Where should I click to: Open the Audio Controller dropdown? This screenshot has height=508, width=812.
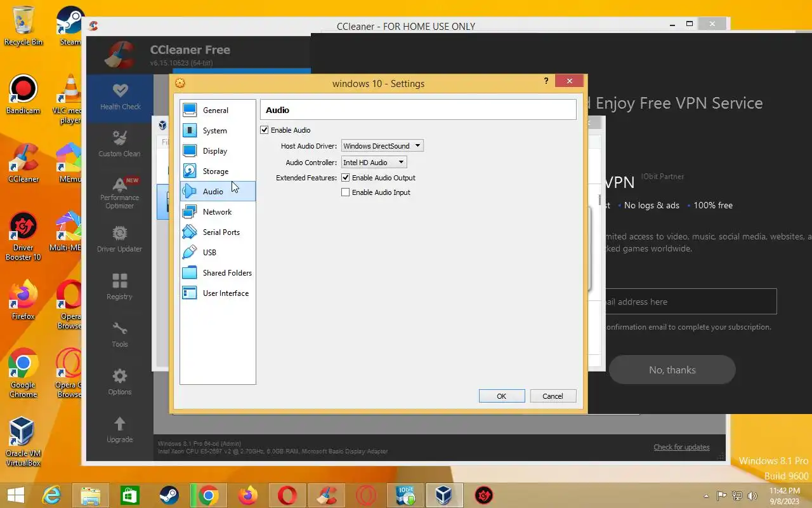pyautogui.click(x=374, y=163)
